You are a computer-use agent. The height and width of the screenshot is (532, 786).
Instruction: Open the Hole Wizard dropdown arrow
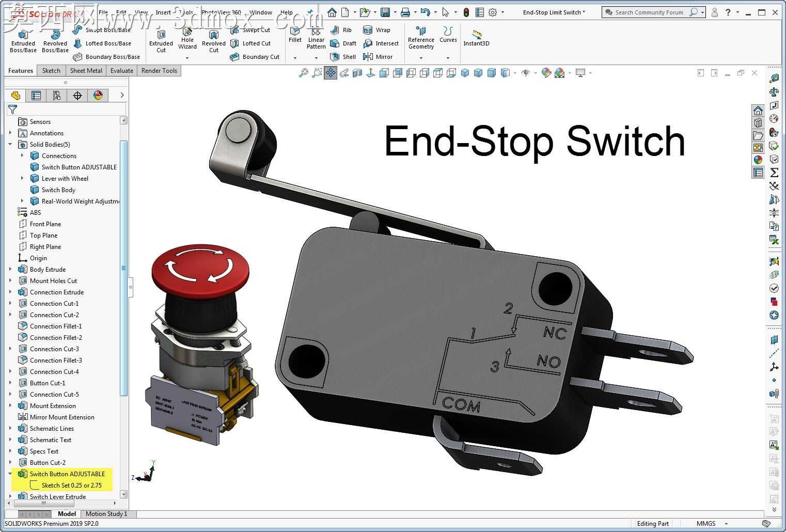(187, 58)
